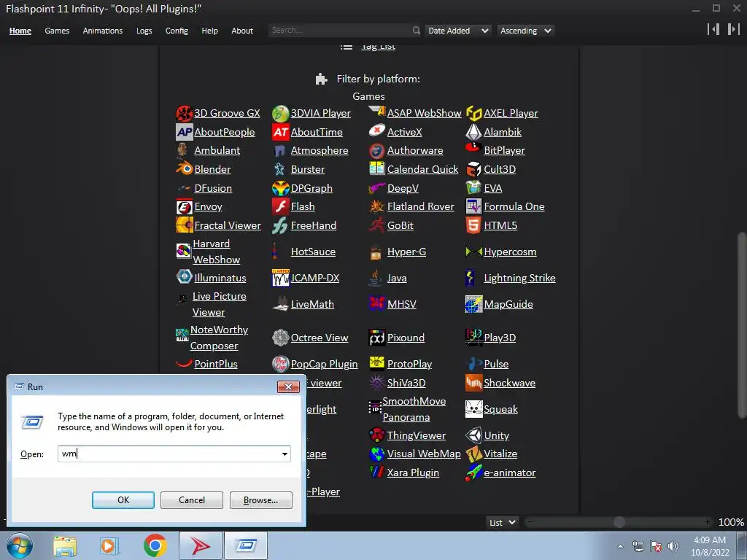This screenshot has width=747, height=560.
Task: Click the Flash platform icon
Action: (281, 206)
